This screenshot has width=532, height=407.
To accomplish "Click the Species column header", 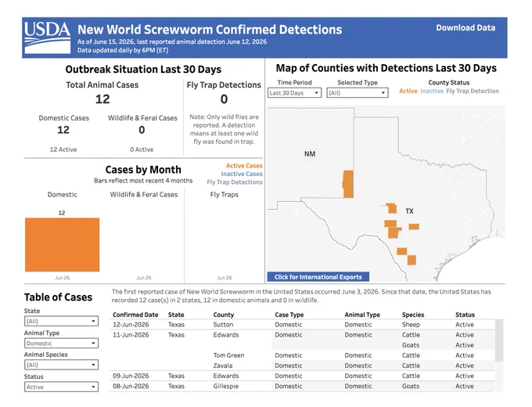I will pyautogui.click(x=413, y=315).
